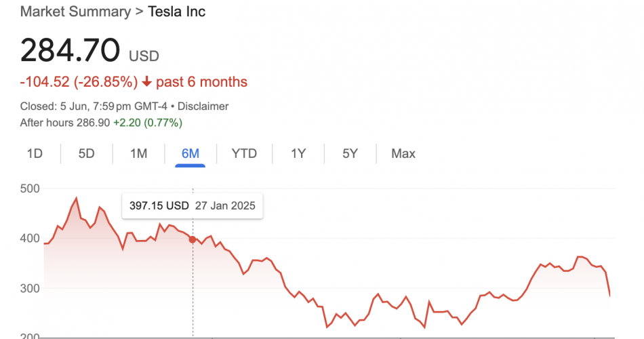Screen dimensions: 644x339
Task: Switch chart to YTD view
Action: pos(244,153)
